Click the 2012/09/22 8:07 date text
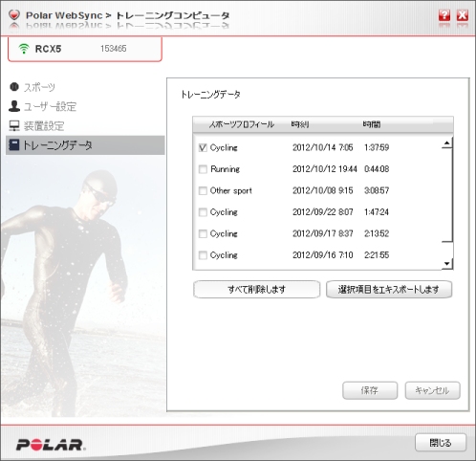The height and width of the screenshot is (461, 476). pos(323,212)
